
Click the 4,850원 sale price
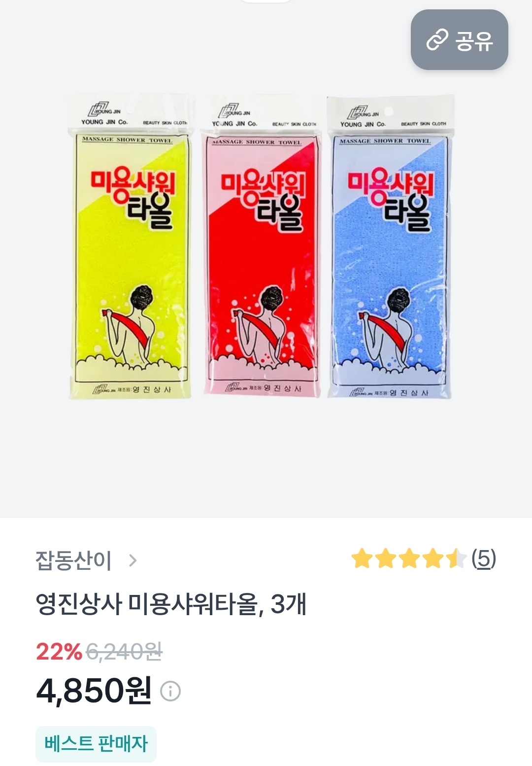(x=94, y=690)
